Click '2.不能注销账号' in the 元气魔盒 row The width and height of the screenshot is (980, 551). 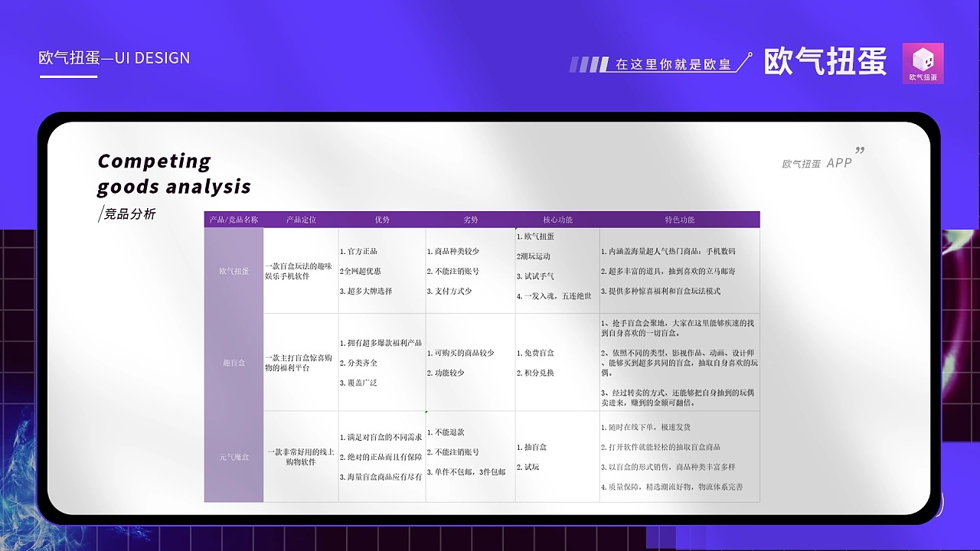(453, 452)
